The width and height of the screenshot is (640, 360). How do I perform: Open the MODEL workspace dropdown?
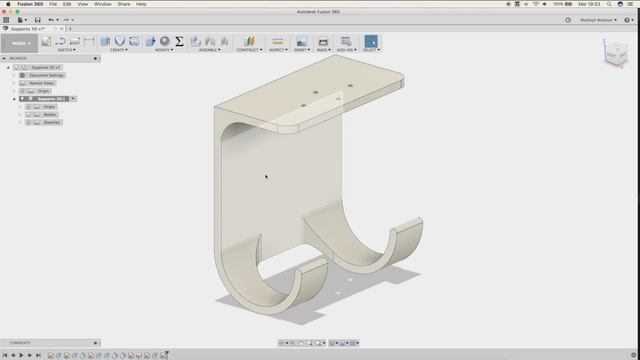(20, 43)
